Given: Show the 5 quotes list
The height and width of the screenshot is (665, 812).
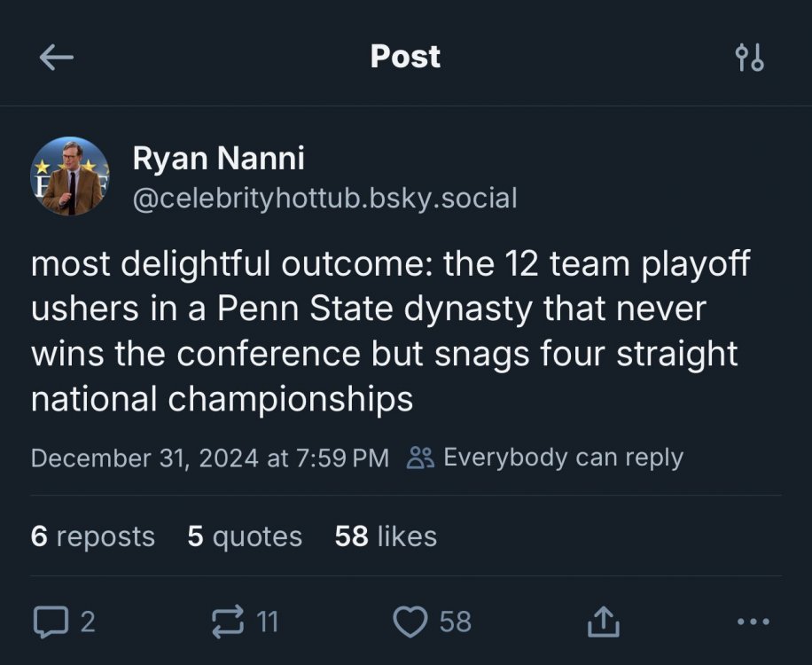Looking at the screenshot, I should (245, 536).
